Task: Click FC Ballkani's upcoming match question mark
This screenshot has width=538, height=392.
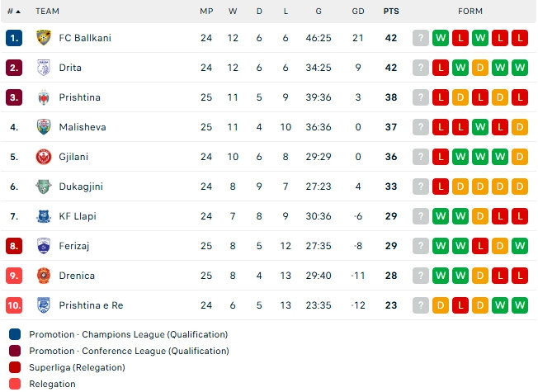Action: (421, 38)
